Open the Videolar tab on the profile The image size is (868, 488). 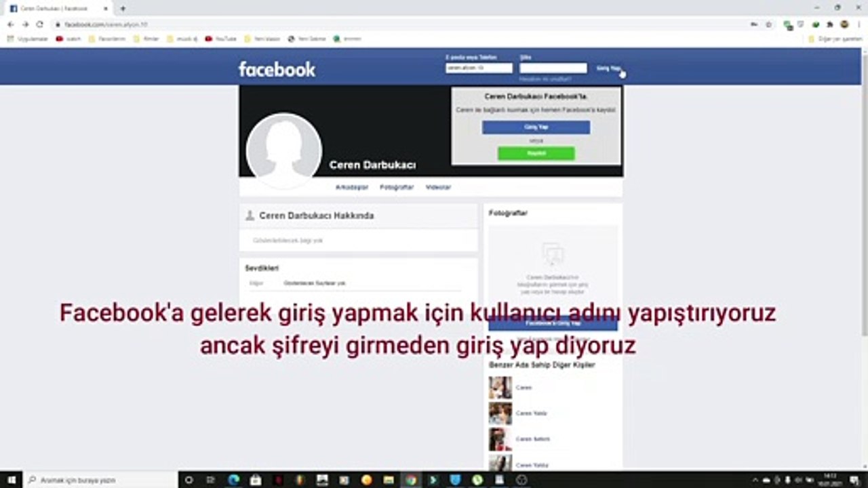pyautogui.click(x=438, y=187)
